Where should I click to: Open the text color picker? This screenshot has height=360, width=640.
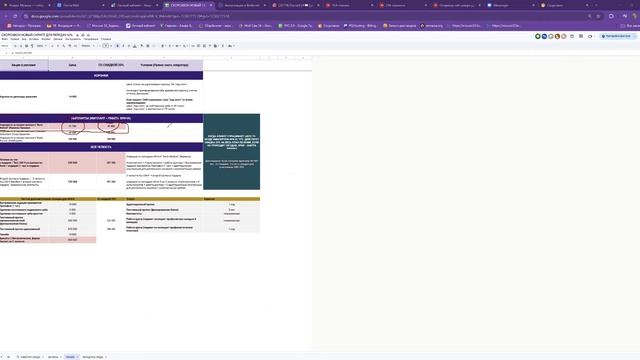(135, 46)
